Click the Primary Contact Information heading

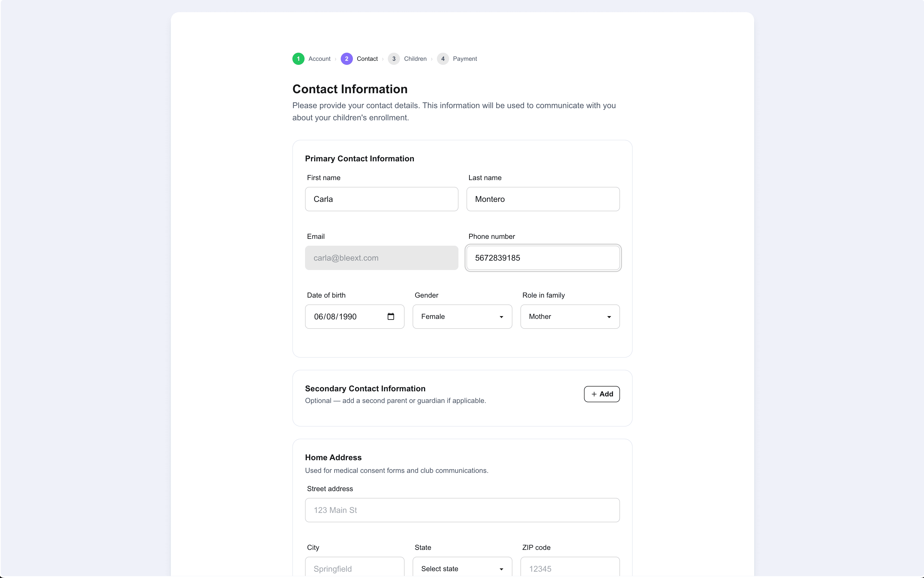click(x=359, y=159)
